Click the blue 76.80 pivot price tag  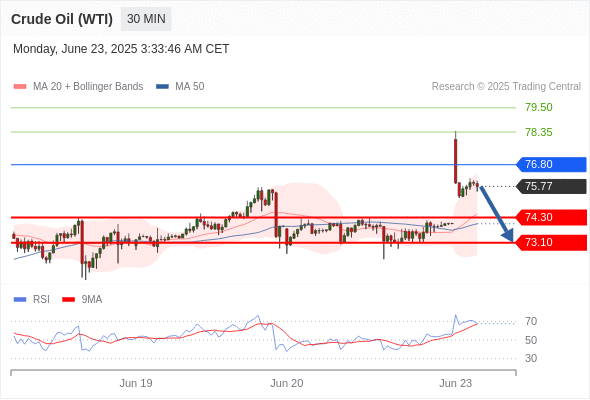[551, 164]
